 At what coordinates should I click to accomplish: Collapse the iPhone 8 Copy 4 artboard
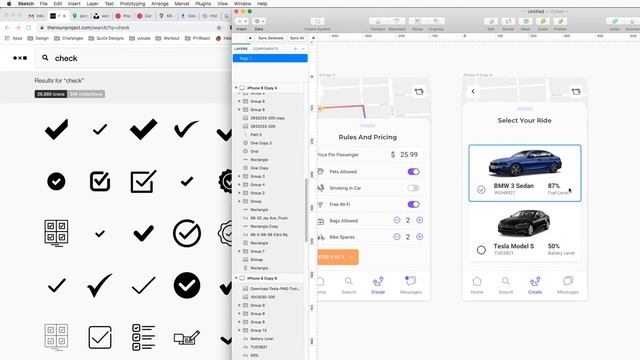(x=236, y=88)
